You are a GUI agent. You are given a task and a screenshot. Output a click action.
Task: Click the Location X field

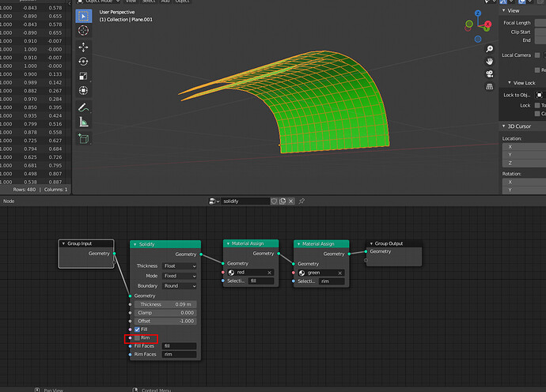click(524, 147)
